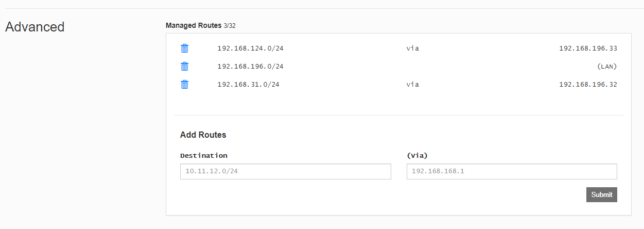This screenshot has width=644, height=229.
Task: Click the 3/32 route count
Action: point(230,25)
